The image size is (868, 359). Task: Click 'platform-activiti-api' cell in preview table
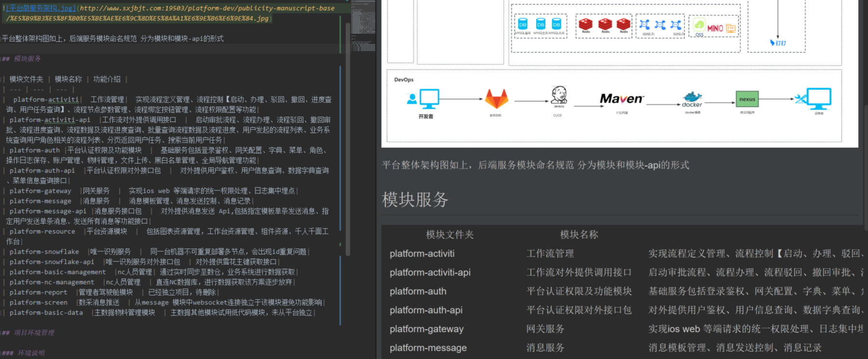coord(430,272)
